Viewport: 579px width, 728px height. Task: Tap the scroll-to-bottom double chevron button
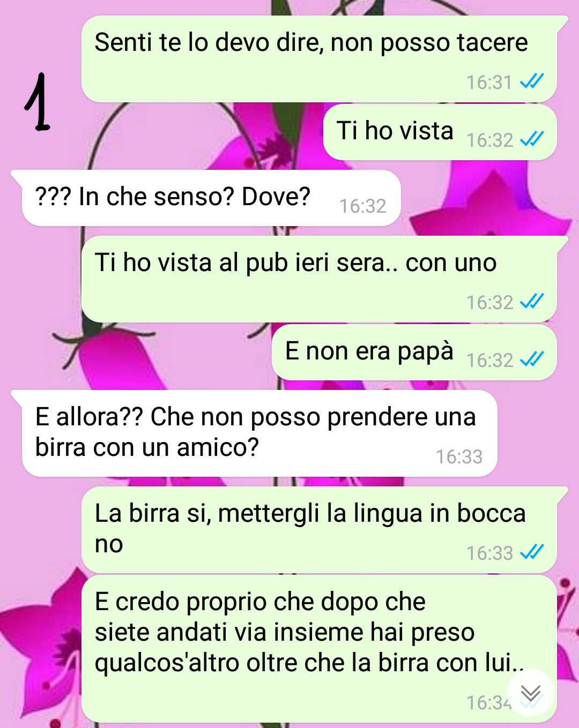(x=530, y=693)
